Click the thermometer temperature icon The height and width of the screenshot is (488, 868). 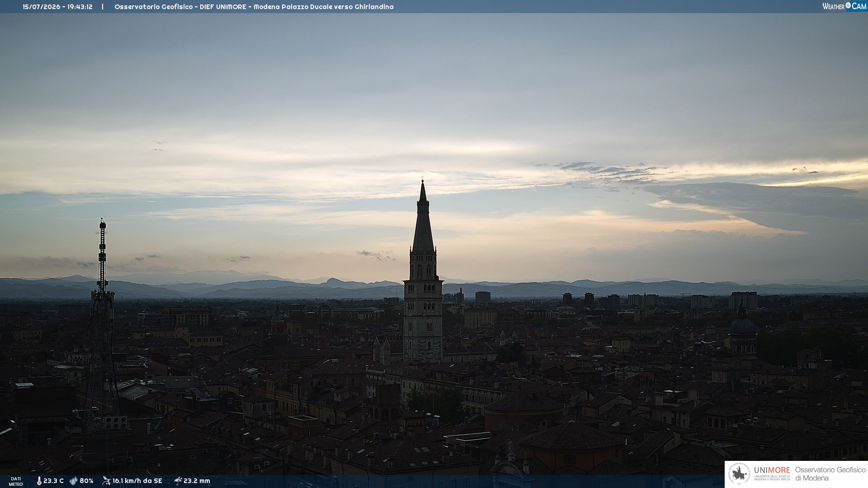click(x=39, y=481)
